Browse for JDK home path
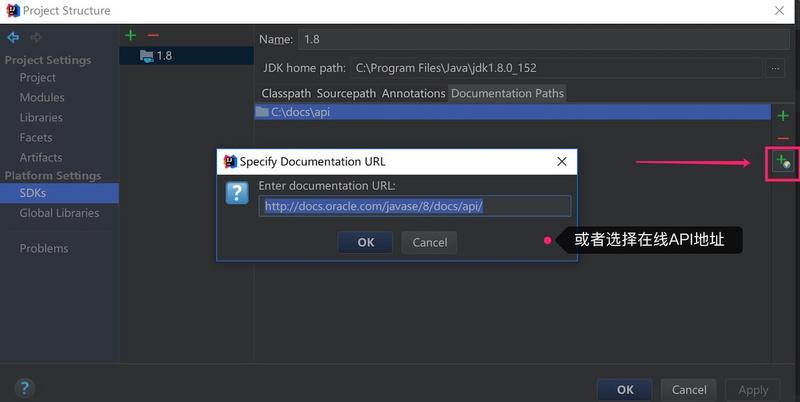The width and height of the screenshot is (800, 402). click(775, 68)
